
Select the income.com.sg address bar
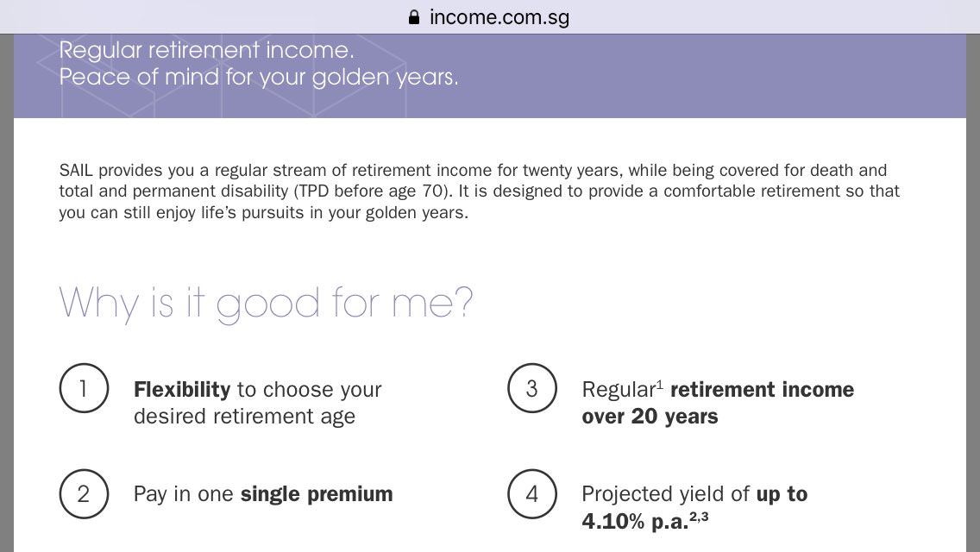(489, 17)
